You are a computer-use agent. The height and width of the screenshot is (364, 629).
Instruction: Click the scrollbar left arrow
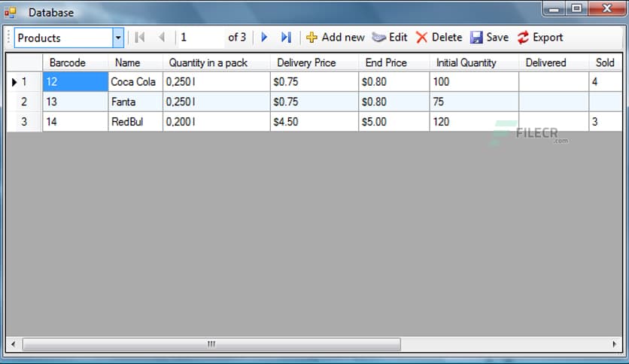click(x=14, y=344)
